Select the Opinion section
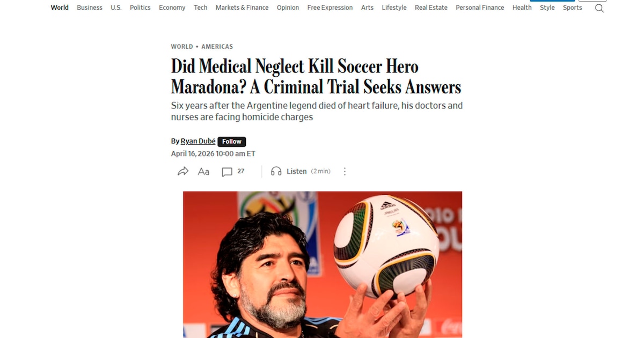Viewport: 644px width, 338px height. 288,8
